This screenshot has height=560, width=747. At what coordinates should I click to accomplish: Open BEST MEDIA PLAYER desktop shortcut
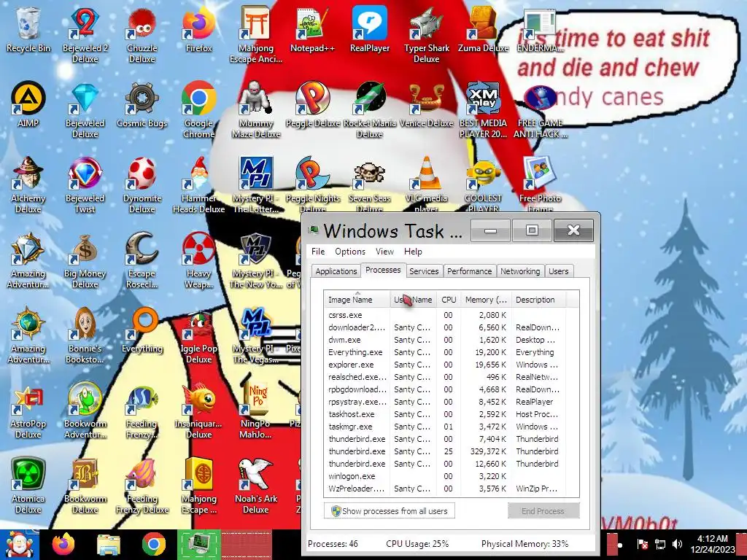coord(483,111)
